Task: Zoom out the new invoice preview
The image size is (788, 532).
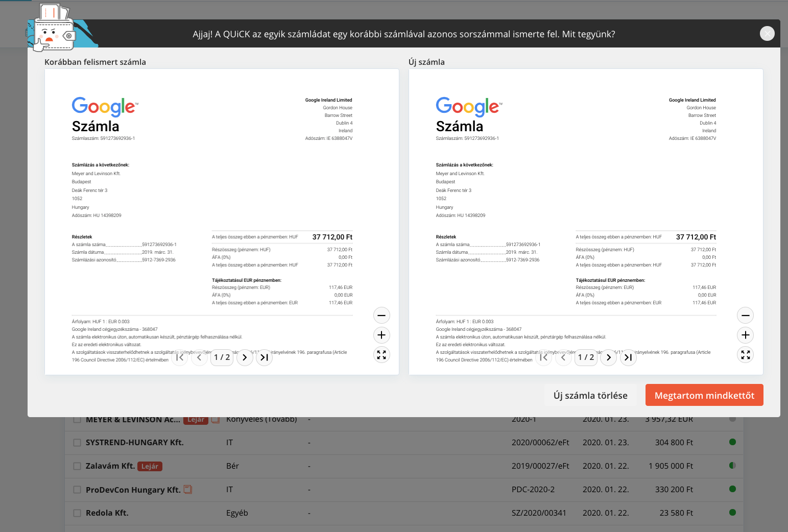Action: tap(746, 316)
